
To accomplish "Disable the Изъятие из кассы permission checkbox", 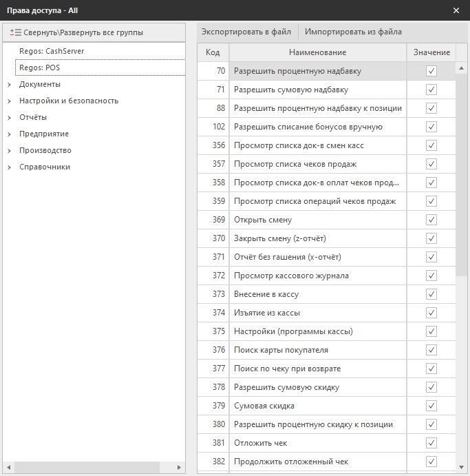I will [x=431, y=313].
